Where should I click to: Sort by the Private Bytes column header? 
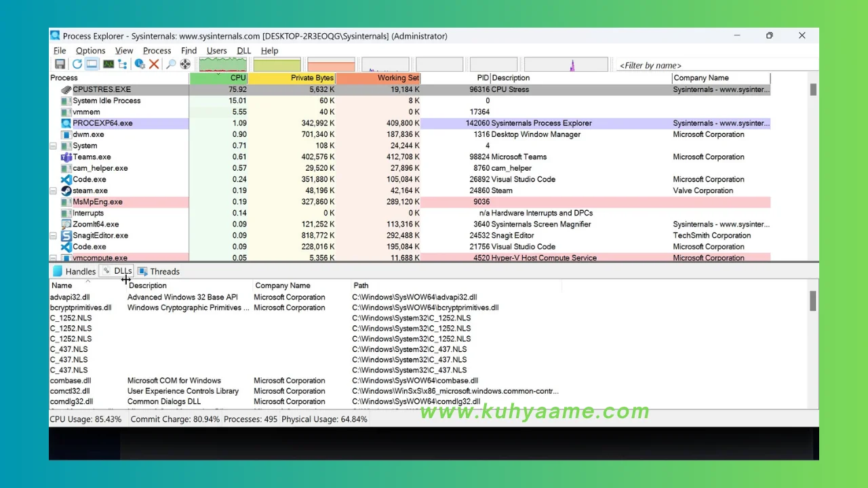click(x=292, y=78)
